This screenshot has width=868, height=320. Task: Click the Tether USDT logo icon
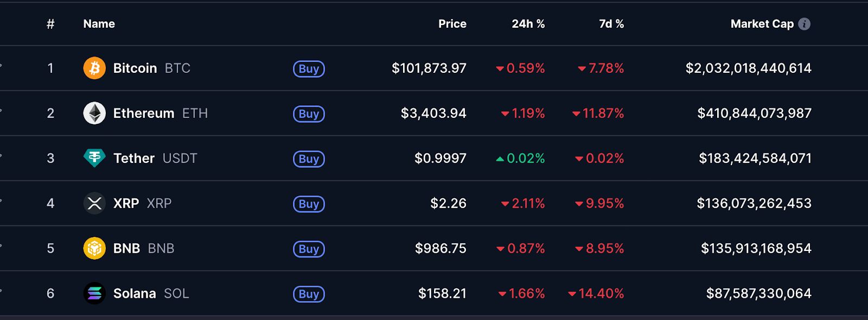(x=94, y=158)
